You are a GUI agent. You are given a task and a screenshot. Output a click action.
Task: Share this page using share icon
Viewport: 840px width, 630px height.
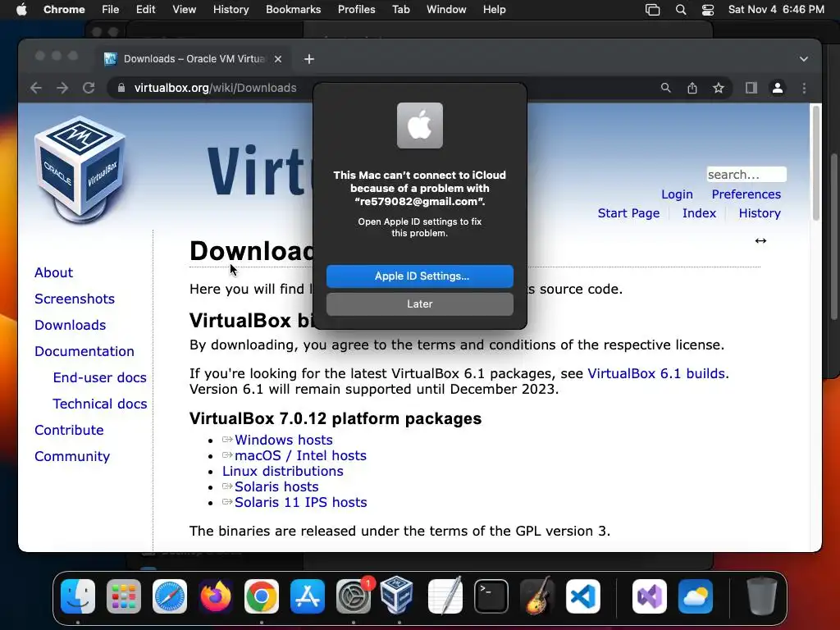pyautogui.click(x=692, y=88)
